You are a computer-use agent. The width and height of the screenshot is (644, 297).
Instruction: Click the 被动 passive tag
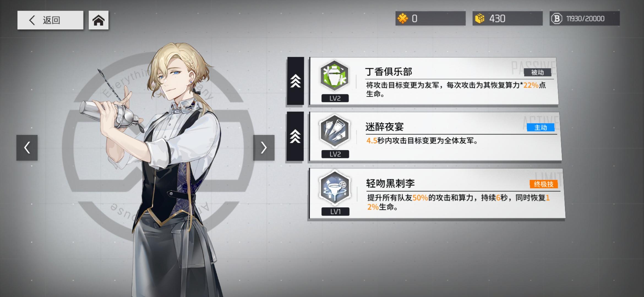pos(537,72)
